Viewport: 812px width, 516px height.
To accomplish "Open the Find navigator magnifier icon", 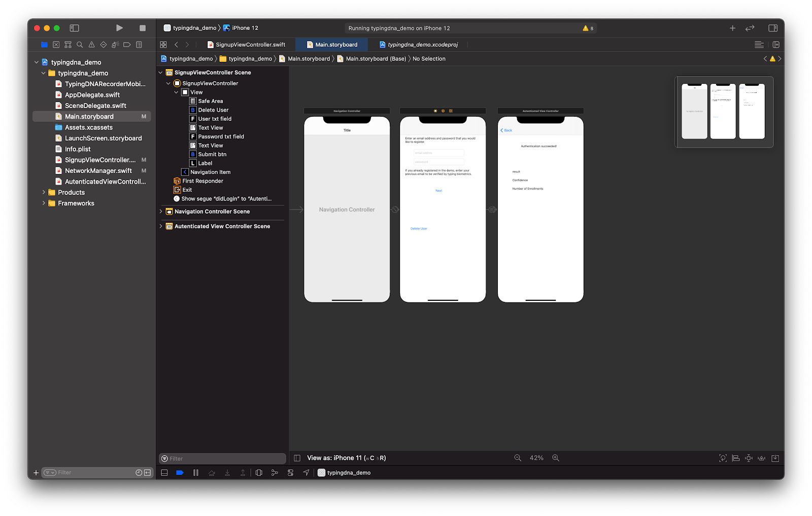I will point(80,45).
